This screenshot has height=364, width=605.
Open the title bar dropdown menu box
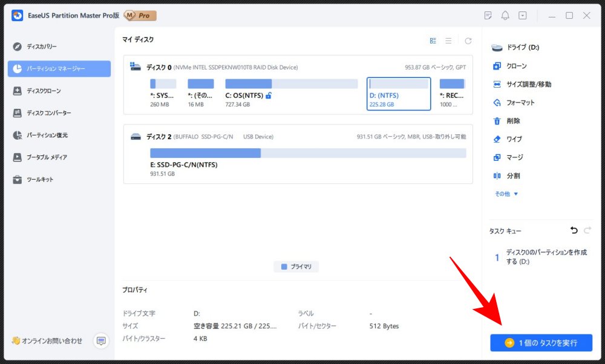(523, 16)
